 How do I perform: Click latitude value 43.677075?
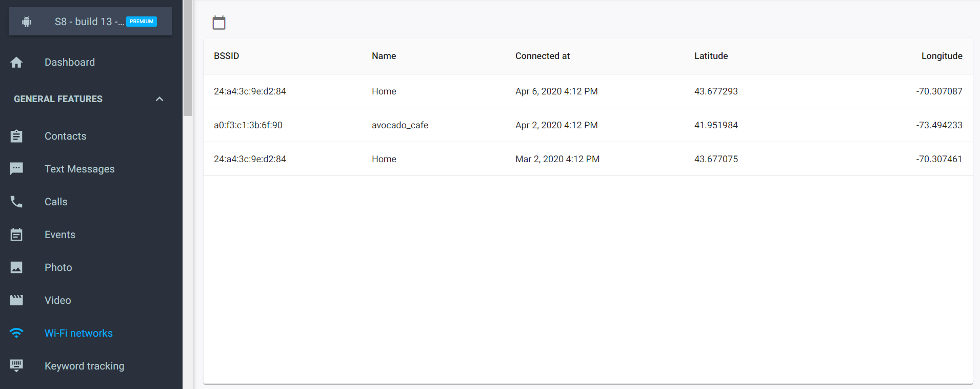pos(716,159)
